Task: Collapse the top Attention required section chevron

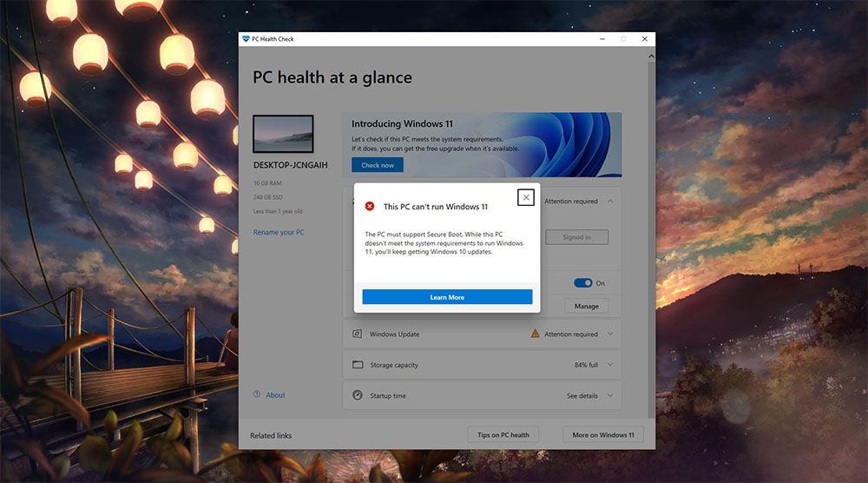Action: point(610,201)
